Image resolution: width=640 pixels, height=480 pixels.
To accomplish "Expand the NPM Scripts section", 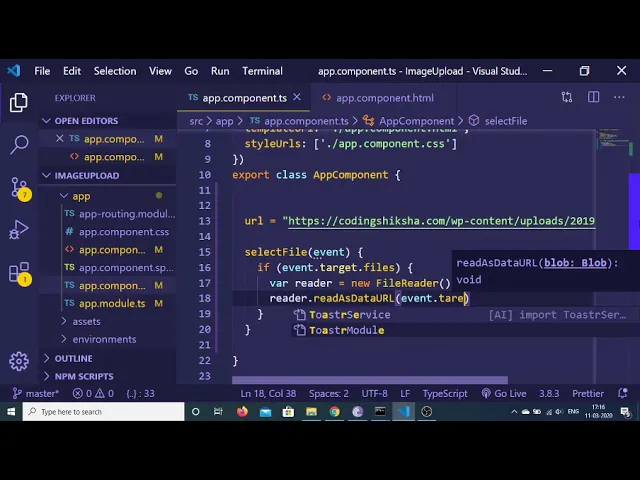I will 78,376.
